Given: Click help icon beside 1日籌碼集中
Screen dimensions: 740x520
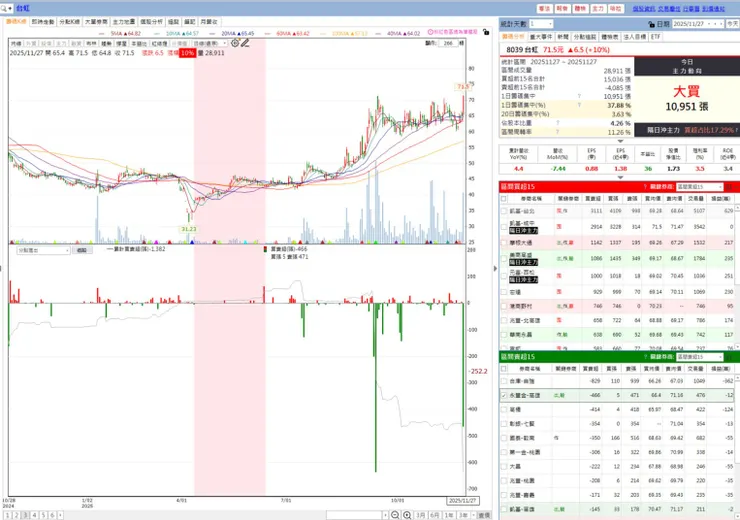Looking at the screenshot, I should 579,96.
